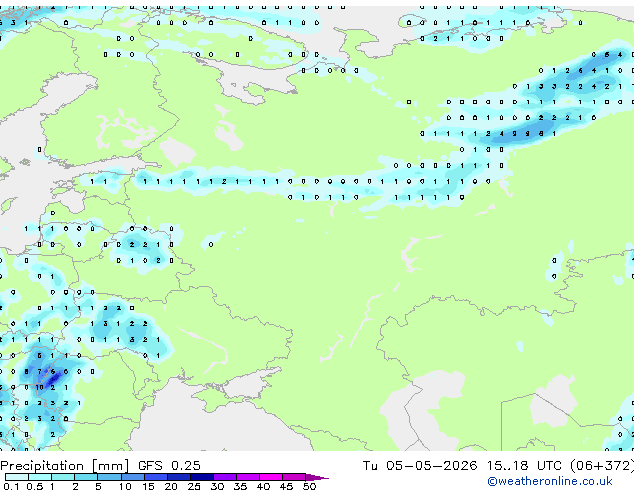
Task: Select the 5 to 10 mm legend swatch
Action: (x=109, y=477)
